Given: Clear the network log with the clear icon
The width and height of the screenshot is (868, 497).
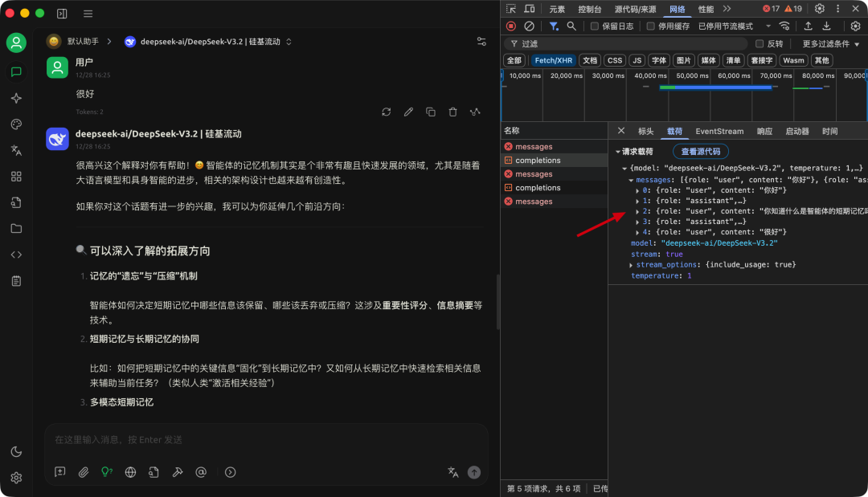Looking at the screenshot, I should pyautogui.click(x=528, y=26).
